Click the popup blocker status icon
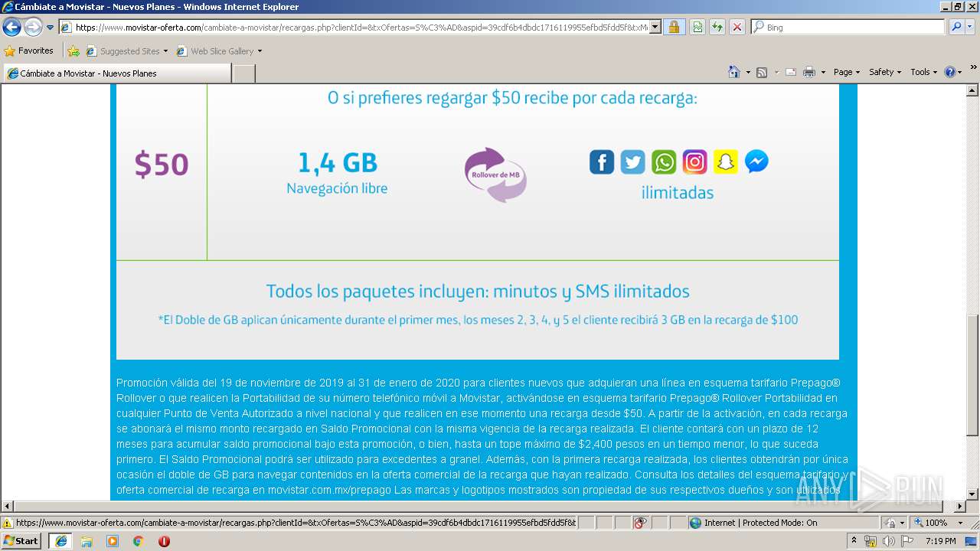Screen dimensions: 980x551 (x=640, y=523)
